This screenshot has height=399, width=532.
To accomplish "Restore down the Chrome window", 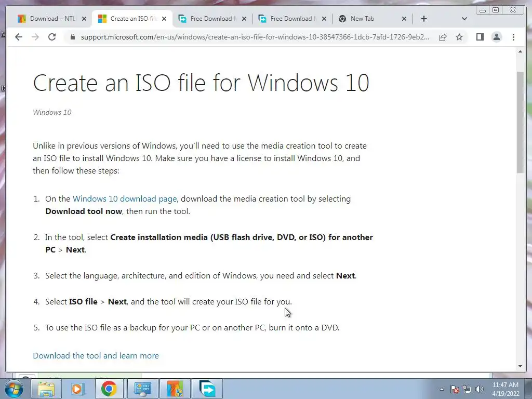I will pos(496,10).
